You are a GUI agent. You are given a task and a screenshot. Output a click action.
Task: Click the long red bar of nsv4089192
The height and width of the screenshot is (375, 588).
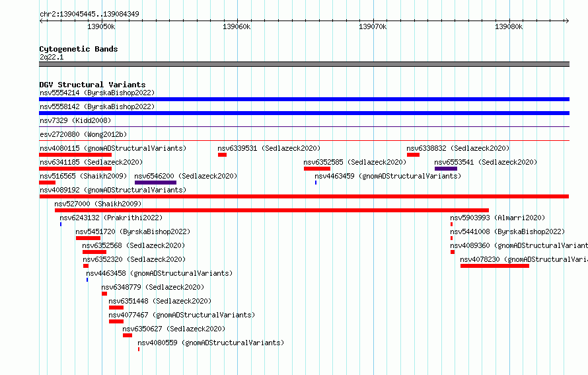[x=304, y=196]
